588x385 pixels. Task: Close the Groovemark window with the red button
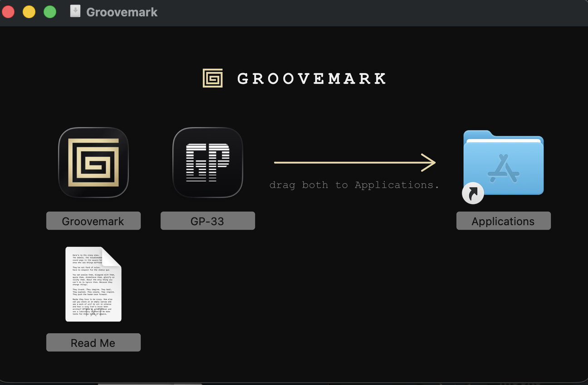pos(8,12)
